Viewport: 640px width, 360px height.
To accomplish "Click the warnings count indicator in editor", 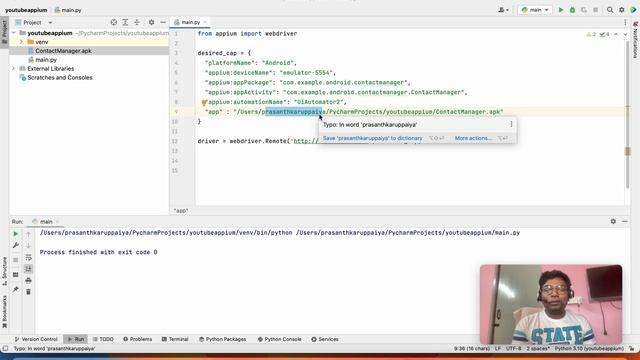I will point(591,34).
